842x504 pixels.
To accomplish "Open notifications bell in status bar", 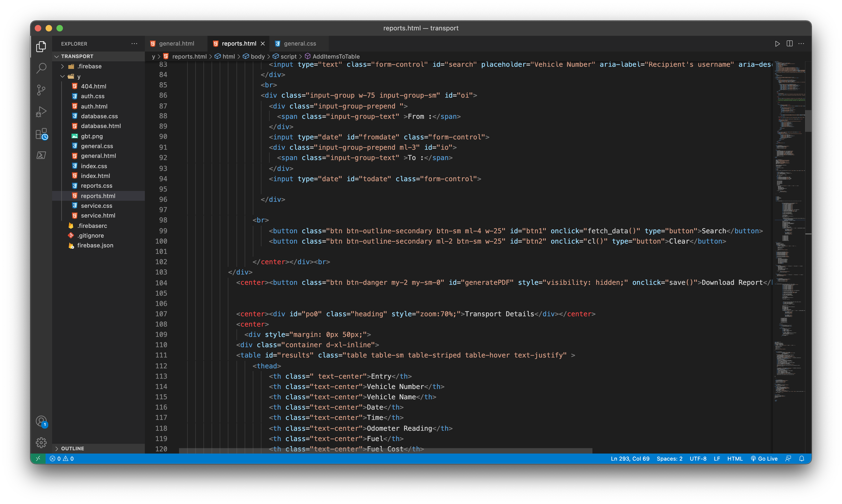I will (802, 458).
